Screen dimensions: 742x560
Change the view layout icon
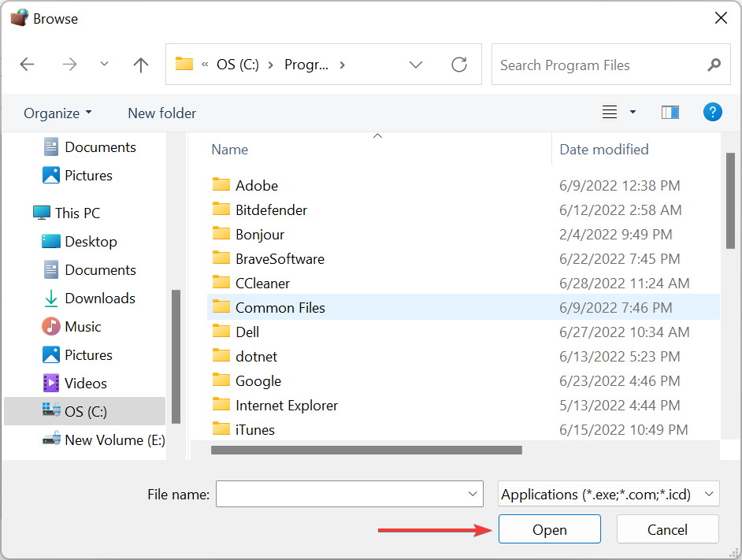pyautogui.click(x=610, y=112)
